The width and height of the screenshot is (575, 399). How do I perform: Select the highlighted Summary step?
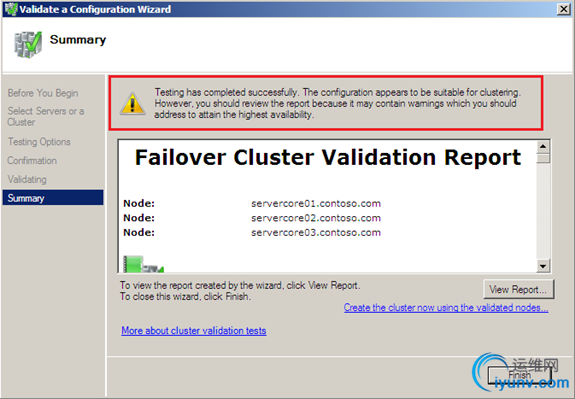pos(53,198)
